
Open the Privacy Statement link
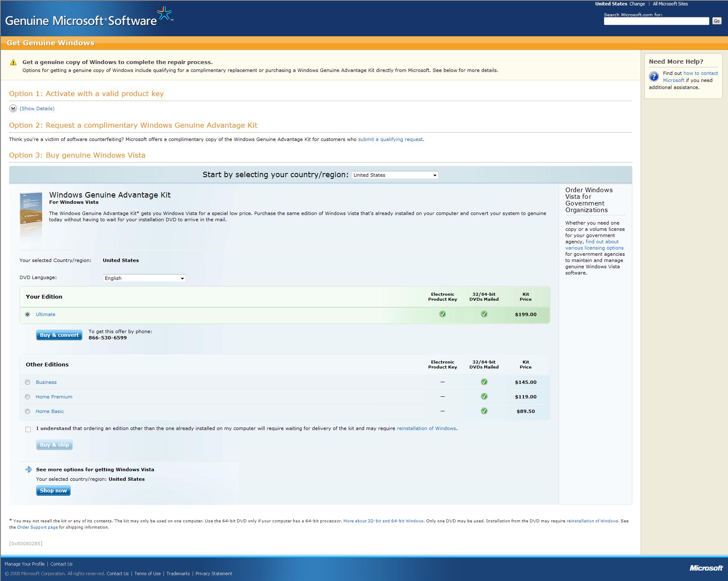[x=214, y=574]
